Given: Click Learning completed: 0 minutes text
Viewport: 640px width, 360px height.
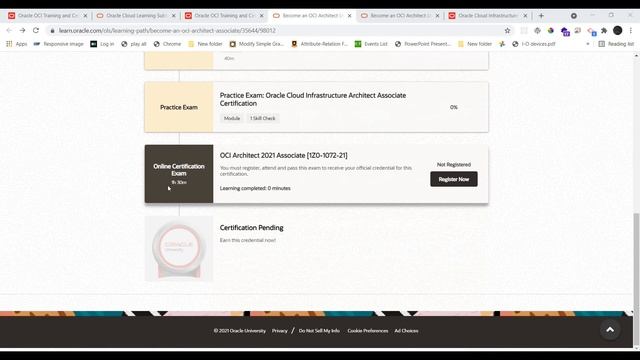Looking at the screenshot, I should (255, 188).
